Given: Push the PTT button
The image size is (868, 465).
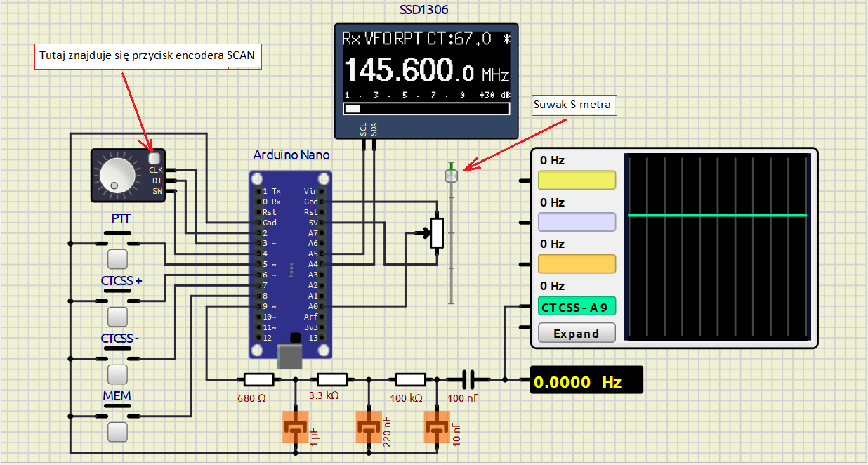Looking at the screenshot, I should [117, 259].
